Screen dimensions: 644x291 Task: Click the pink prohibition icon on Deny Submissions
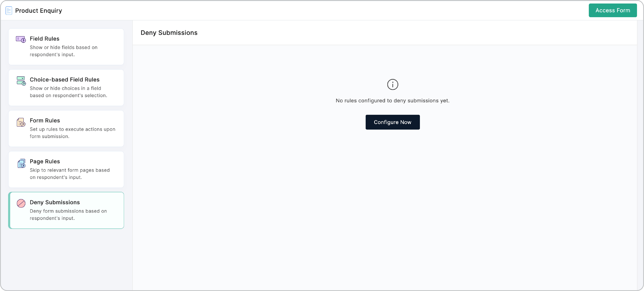pyautogui.click(x=21, y=203)
